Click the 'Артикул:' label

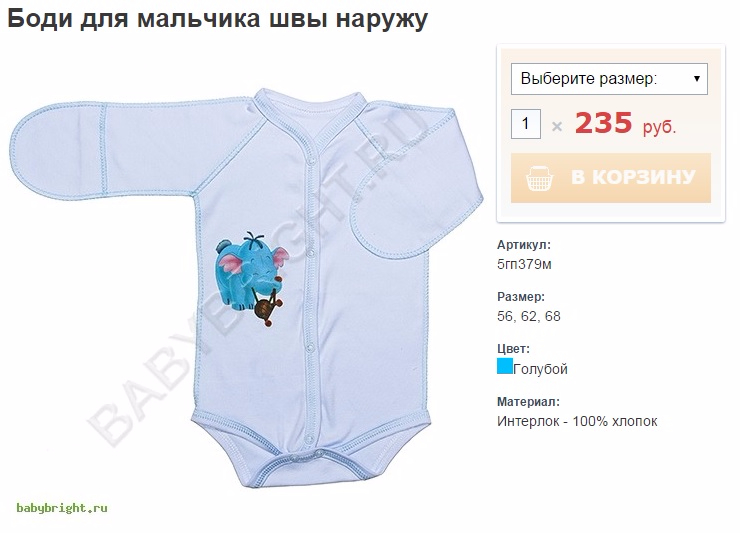click(524, 245)
